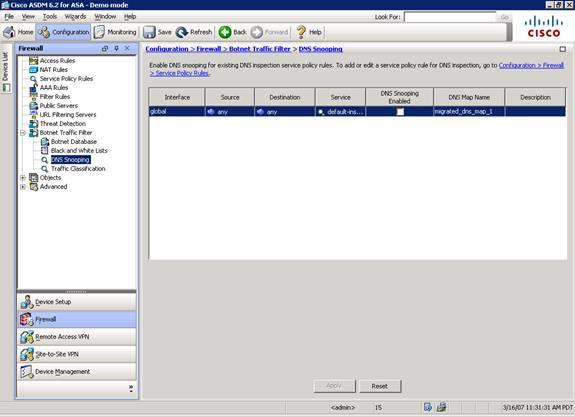
Task: Click the Site-to-Site VPN panel icon
Action: coord(27,354)
